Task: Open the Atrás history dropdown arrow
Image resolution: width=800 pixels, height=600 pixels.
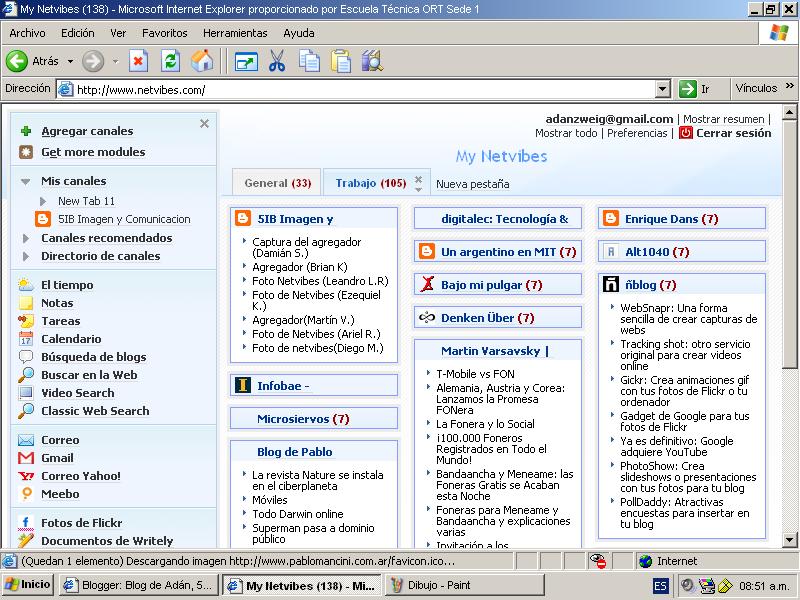Action: 70,61
